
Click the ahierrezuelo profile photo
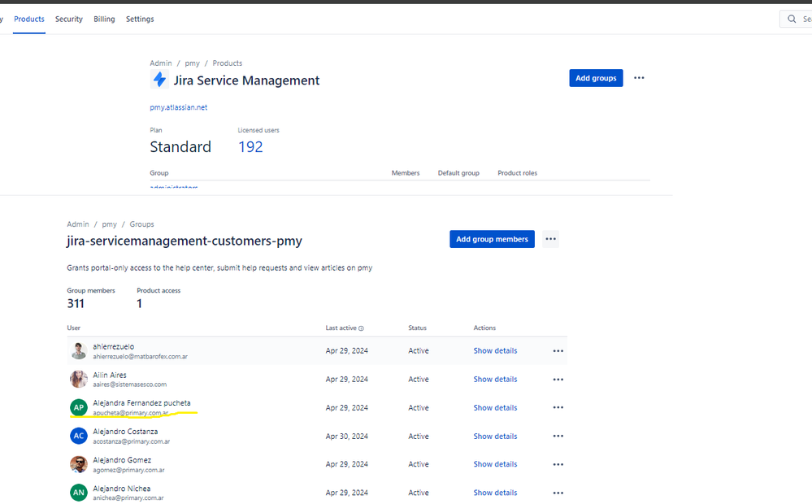pos(79,350)
